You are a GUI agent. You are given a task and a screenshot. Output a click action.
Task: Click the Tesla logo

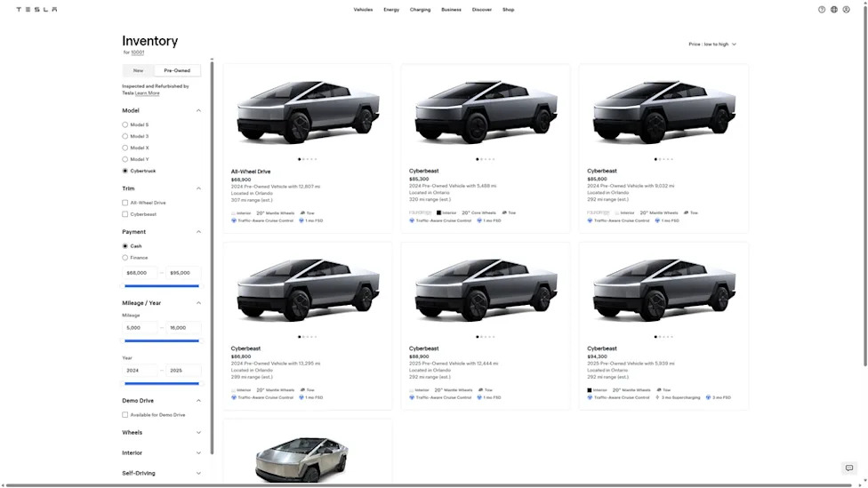[x=36, y=10]
